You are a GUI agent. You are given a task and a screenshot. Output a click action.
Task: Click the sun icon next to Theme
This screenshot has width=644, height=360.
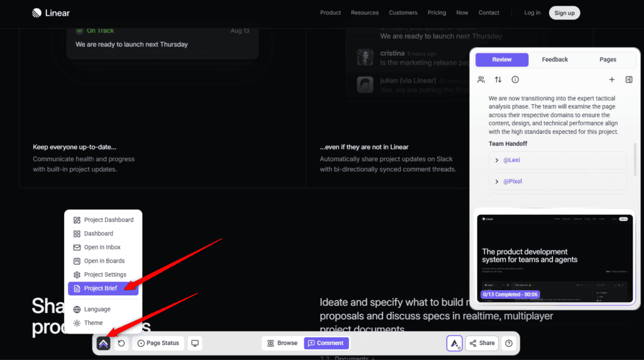pyautogui.click(x=77, y=323)
